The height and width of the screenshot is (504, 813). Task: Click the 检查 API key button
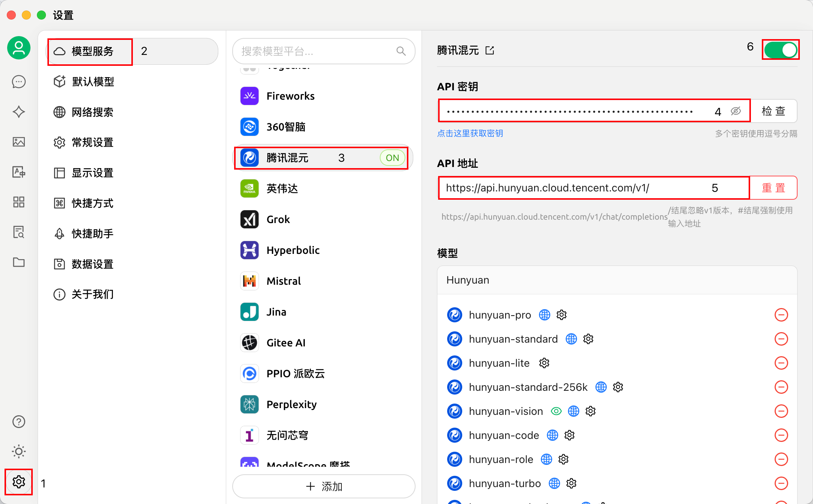[773, 111]
